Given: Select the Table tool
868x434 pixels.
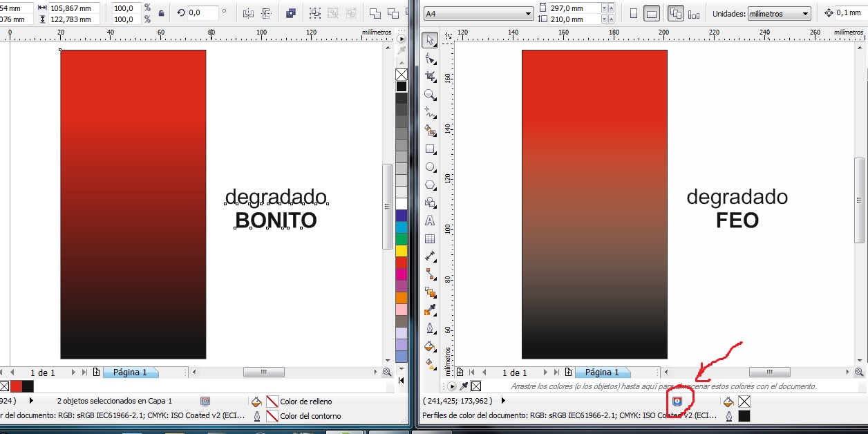Looking at the screenshot, I should tap(430, 238).
